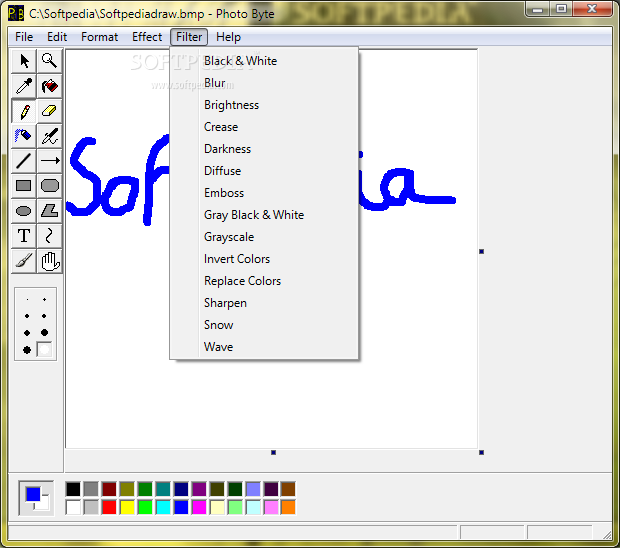The image size is (620, 548).
Task: Click the canvas bottom-edge resize handle
Action: coord(273,452)
